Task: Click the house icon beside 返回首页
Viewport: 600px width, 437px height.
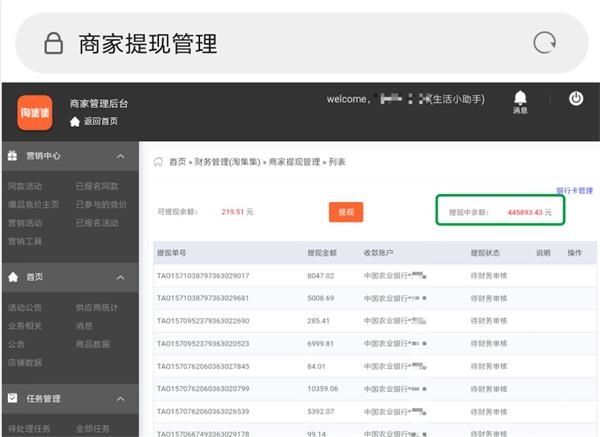Action: click(75, 121)
